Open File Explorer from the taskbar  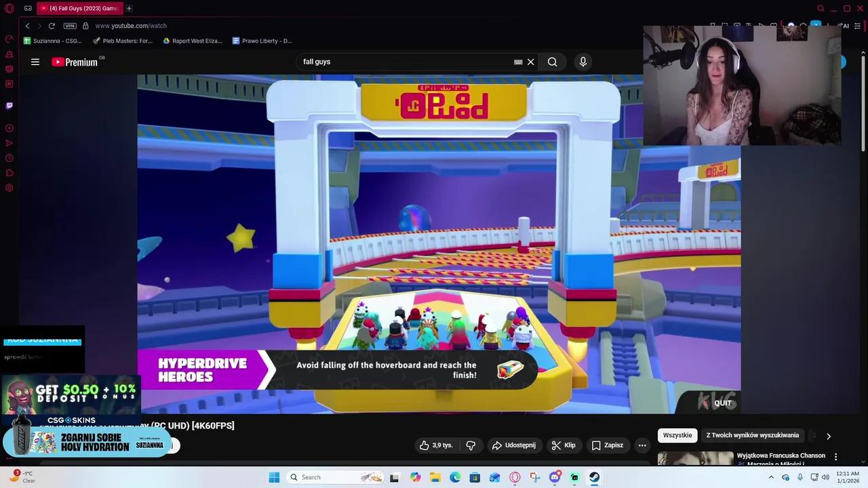[x=435, y=477]
